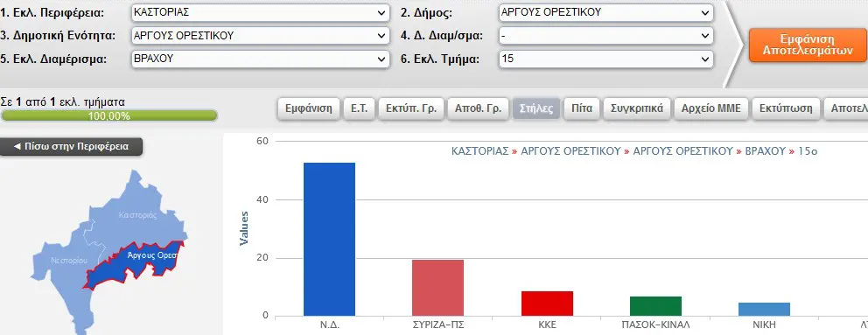Expand the Δημοτική Ενότητα dropdown
The height and width of the screenshot is (335, 868).
click(x=261, y=36)
